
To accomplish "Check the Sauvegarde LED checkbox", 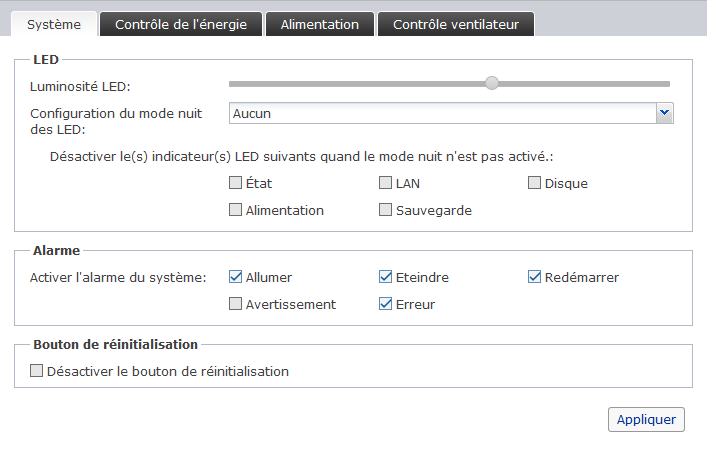I will pyautogui.click(x=386, y=210).
